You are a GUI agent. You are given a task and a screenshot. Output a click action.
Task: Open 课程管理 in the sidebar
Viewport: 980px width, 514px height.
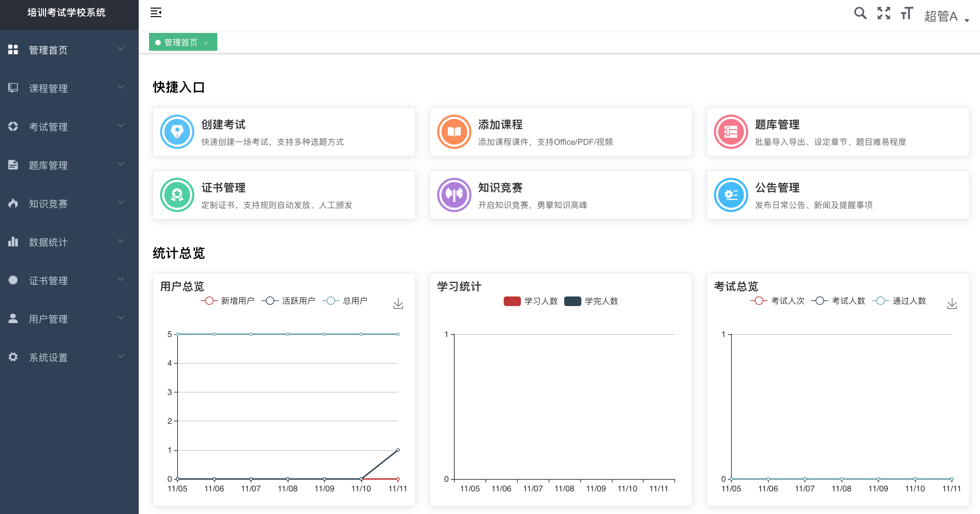(x=69, y=88)
